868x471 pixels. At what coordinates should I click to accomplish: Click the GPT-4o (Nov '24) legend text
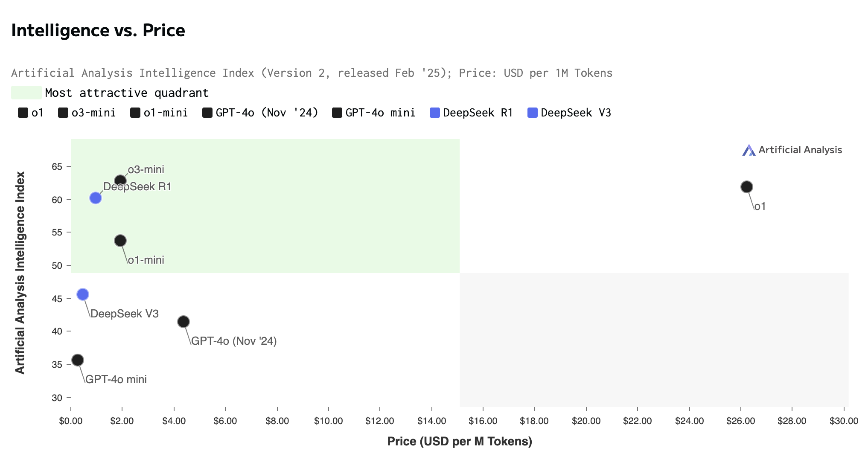pyautogui.click(x=267, y=113)
